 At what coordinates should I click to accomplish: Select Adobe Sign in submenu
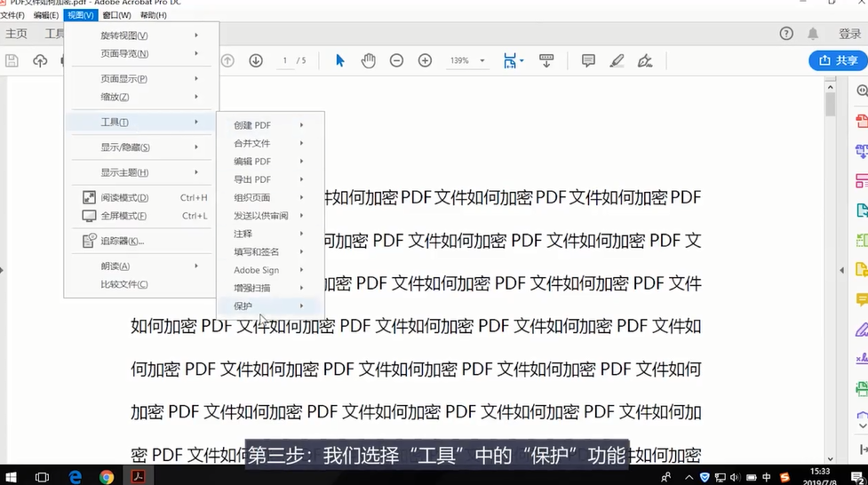[269, 270]
